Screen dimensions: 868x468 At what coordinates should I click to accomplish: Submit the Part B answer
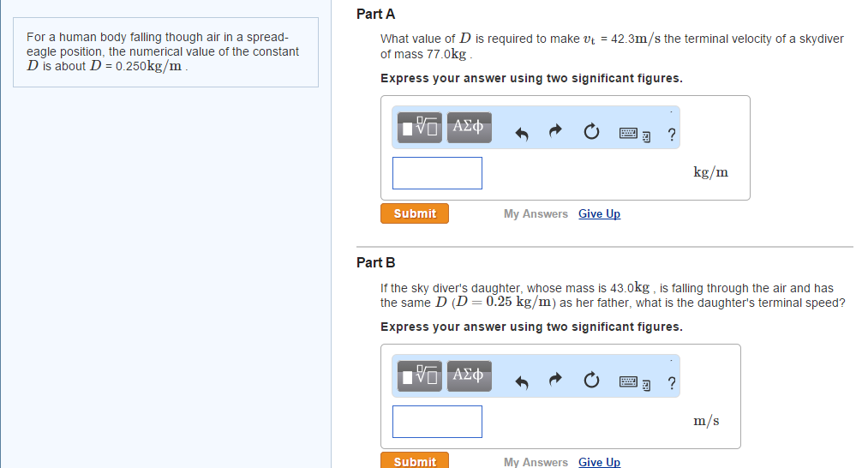415,461
